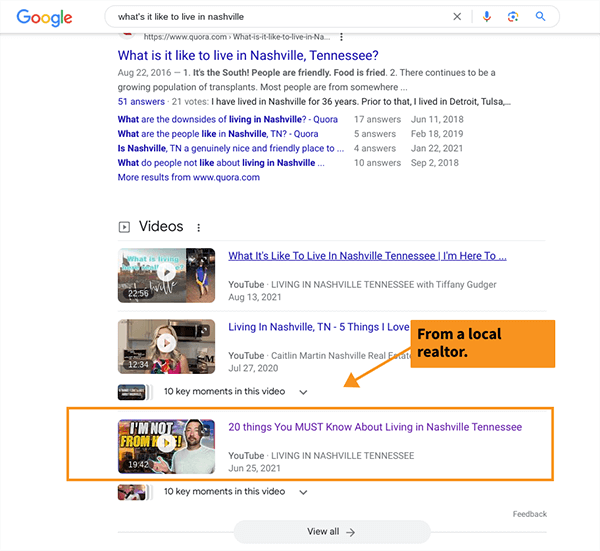Open 'What It's Like To Live In Nashville Tennessee' video link
Viewport: 600px width, 551px height.
point(367,256)
